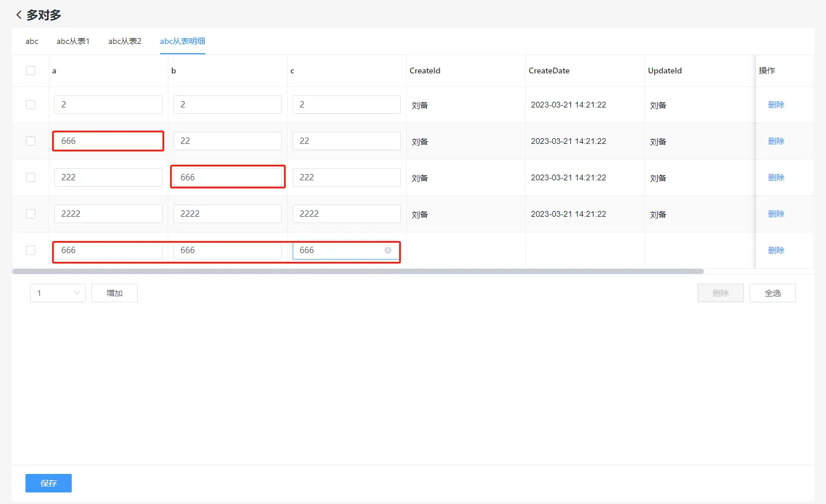Toggle the select-all checkbox in table header
Screen dimensions: 826x504
(31, 71)
